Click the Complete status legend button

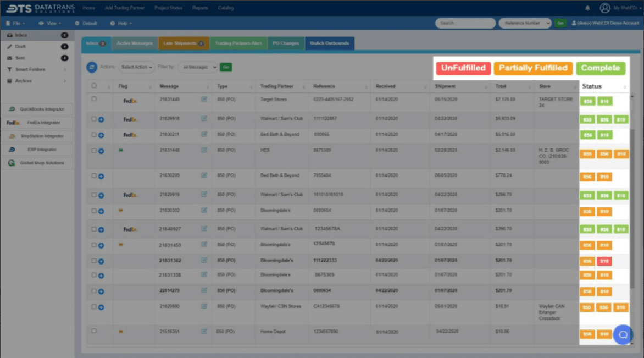click(601, 68)
